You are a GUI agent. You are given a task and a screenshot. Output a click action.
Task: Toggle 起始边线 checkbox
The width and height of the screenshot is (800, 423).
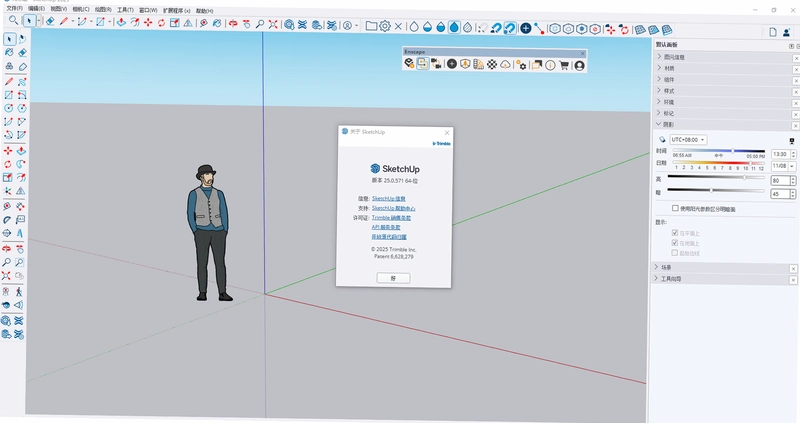pos(675,253)
